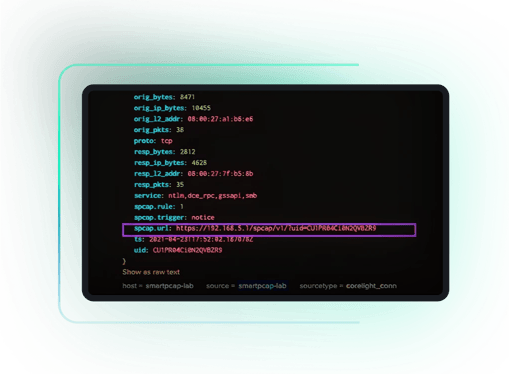509x374 pixels.
Task: Click the proto field name
Action: [x=145, y=141]
